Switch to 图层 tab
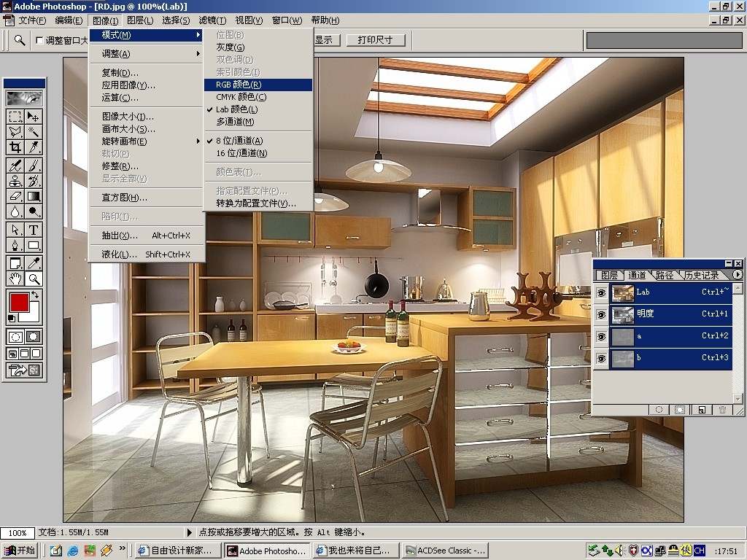The height and width of the screenshot is (560, 747). tap(609, 275)
